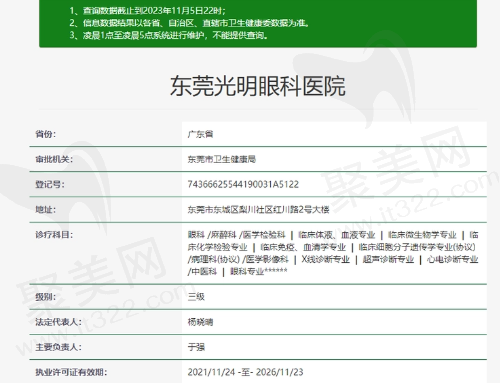Select registration number 743666255441190031A5122
Image resolution: width=500 pixels, height=383 pixels.
click(243, 184)
